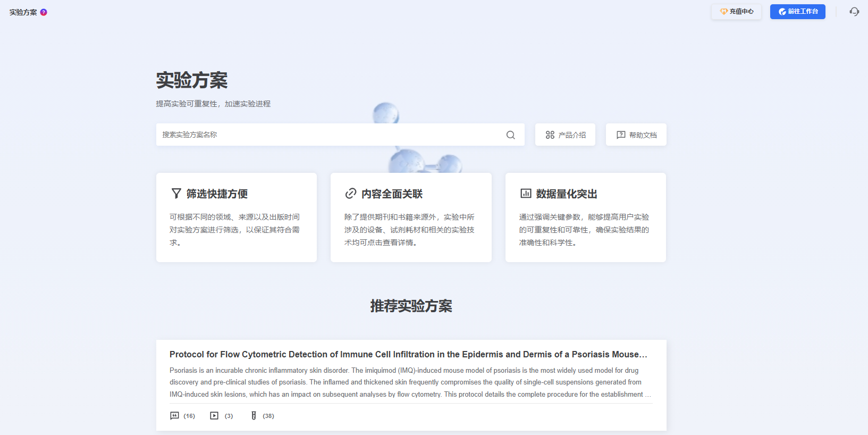
Task: Click the diamond icon in 充值中心 button
Action: [x=724, y=12]
